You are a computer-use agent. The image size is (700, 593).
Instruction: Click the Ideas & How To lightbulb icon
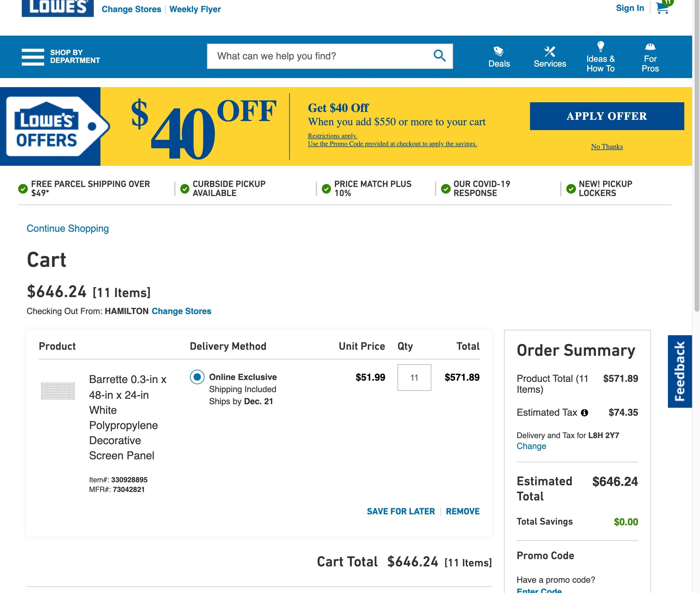pos(600,47)
